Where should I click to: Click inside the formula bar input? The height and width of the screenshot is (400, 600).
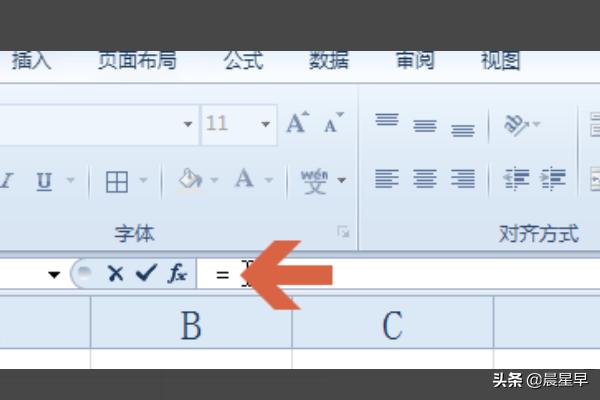pyautogui.click(x=398, y=274)
